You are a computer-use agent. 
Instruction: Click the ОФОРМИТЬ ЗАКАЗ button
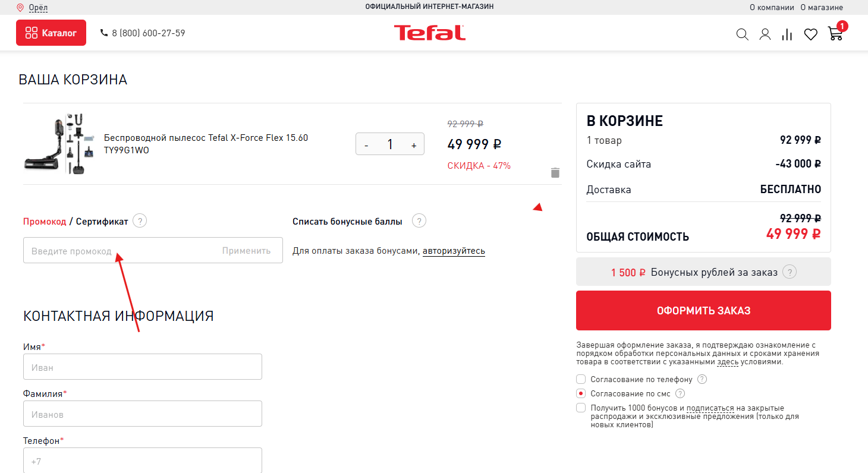pyautogui.click(x=703, y=310)
